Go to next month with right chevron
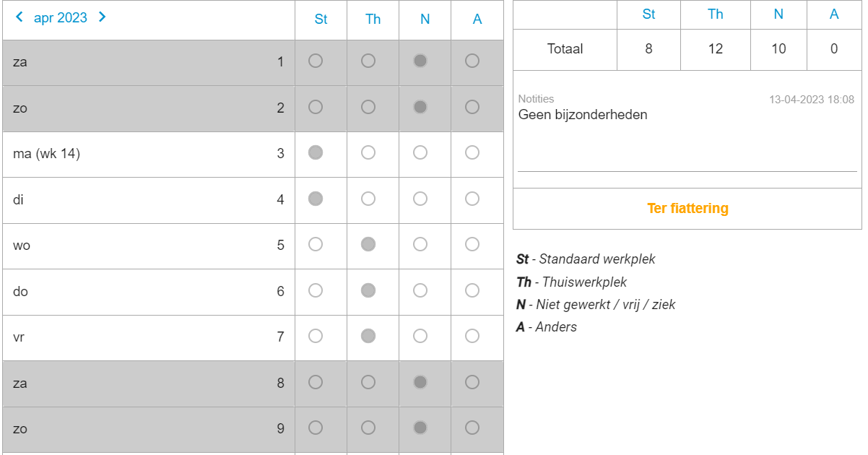The width and height of the screenshot is (868, 455). 102,17
